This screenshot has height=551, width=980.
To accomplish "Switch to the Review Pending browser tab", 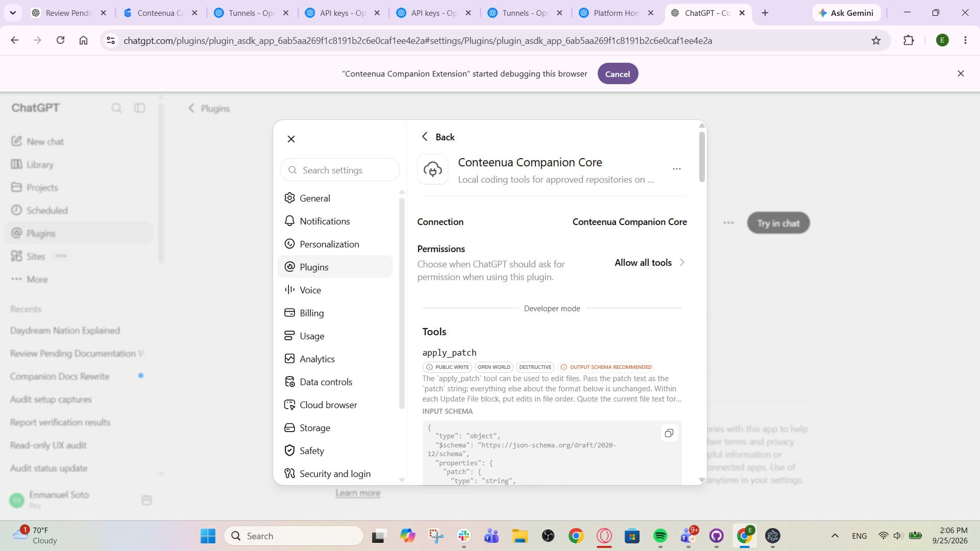I will coord(68,13).
